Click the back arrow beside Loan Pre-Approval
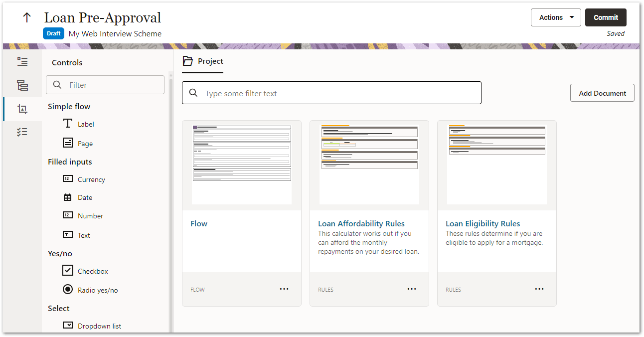The height and width of the screenshot is (337, 644). pyautogui.click(x=26, y=17)
